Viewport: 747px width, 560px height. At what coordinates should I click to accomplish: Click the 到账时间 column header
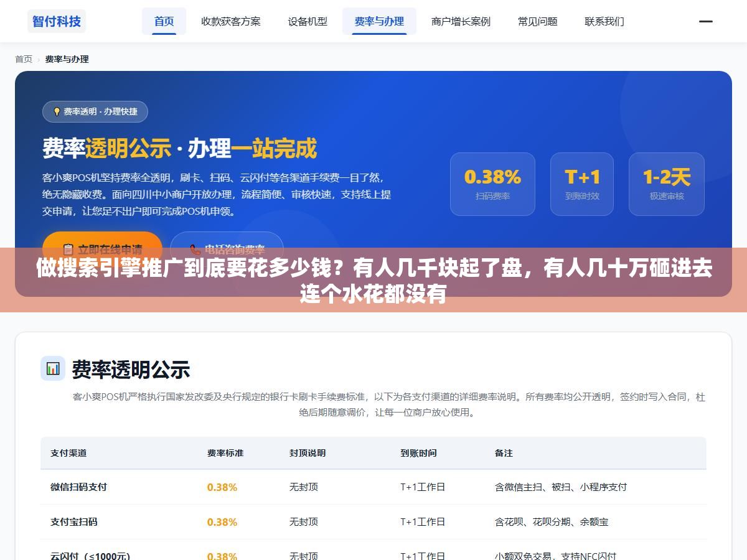(418, 453)
